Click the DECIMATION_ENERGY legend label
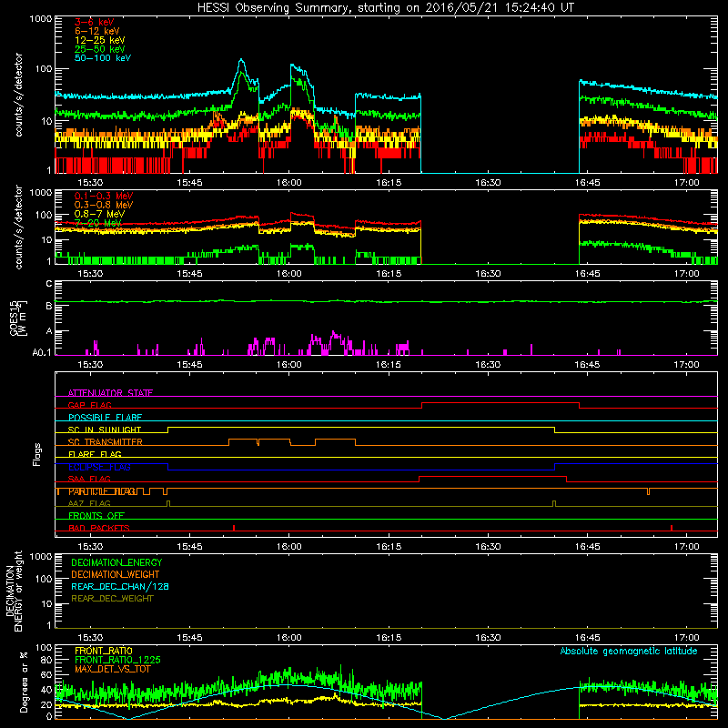The width and height of the screenshot is (728, 728). 116,562
